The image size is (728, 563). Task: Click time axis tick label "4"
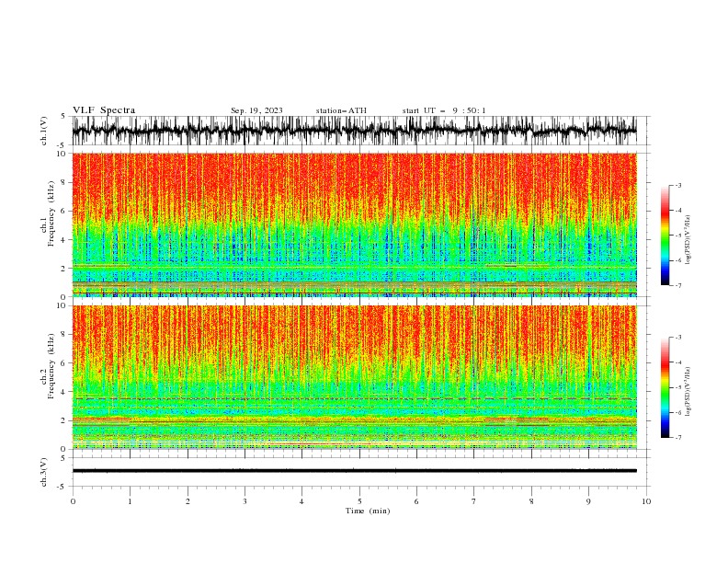301,501
